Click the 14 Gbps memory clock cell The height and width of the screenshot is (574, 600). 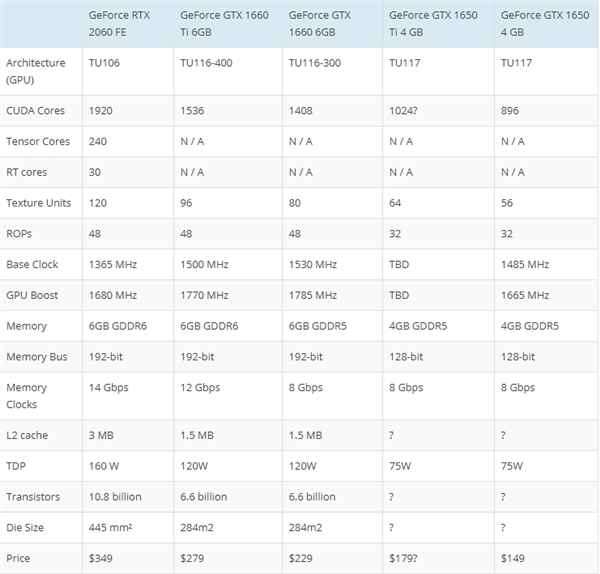point(110,388)
